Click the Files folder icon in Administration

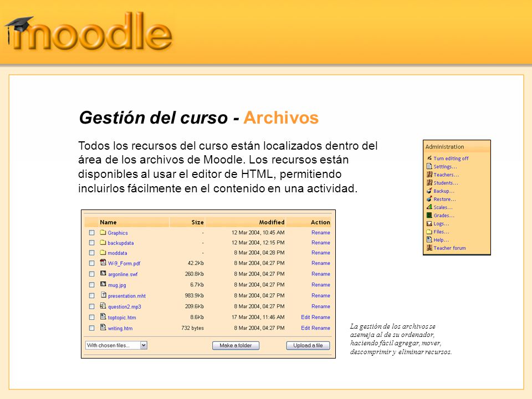[x=429, y=232]
